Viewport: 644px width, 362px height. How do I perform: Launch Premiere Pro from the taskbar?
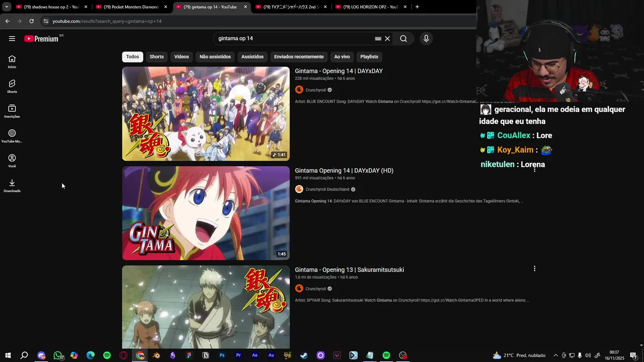[238, 355]
